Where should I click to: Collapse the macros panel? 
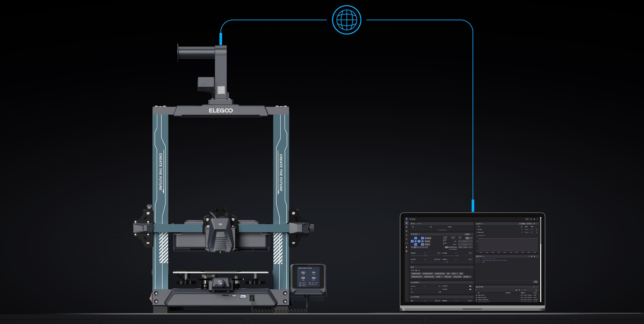coord(472,267)
